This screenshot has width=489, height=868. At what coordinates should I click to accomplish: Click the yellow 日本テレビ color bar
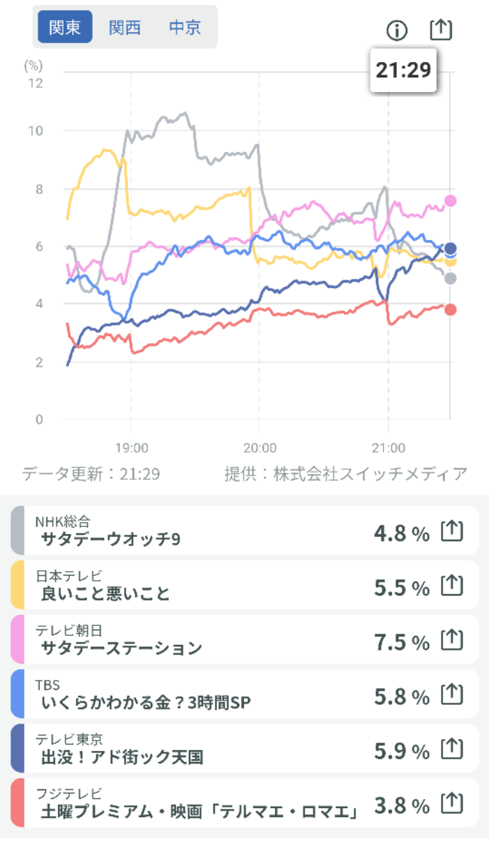tap(17, 586)
